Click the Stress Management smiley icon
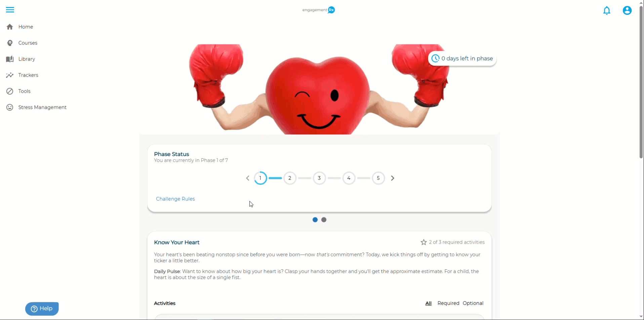Screen dimensions: 644x320 click(x=10, y=107)
